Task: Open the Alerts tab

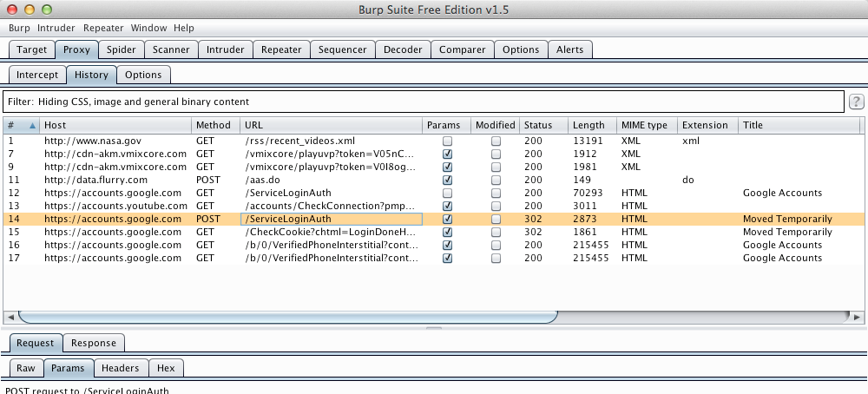Action: pos(569,49)
